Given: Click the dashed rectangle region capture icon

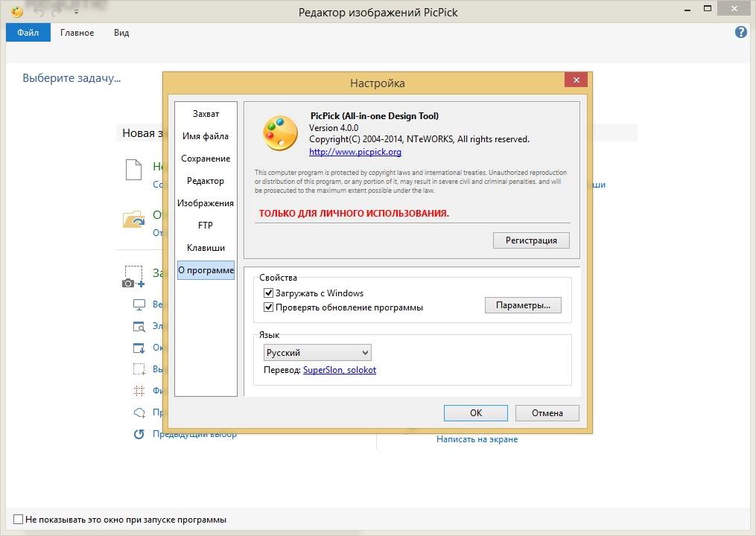Looking at the screenshot, I should coord(139,369).
